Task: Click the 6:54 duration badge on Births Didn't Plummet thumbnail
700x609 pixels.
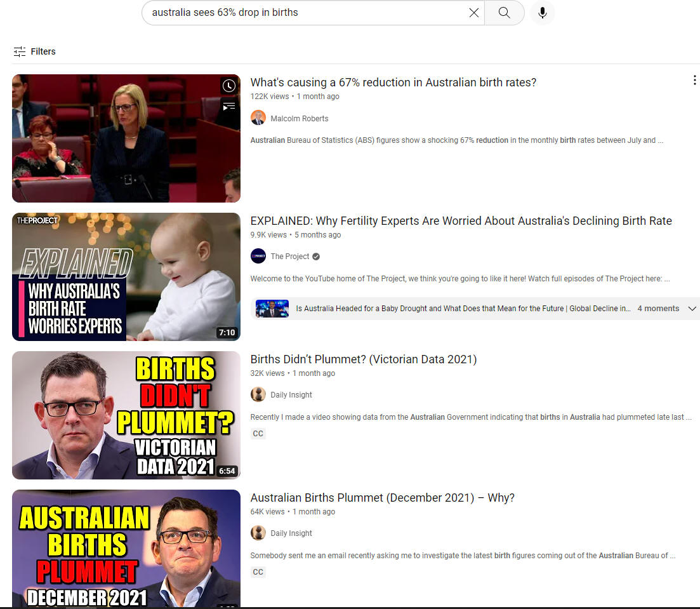Action: pos(227,471)
